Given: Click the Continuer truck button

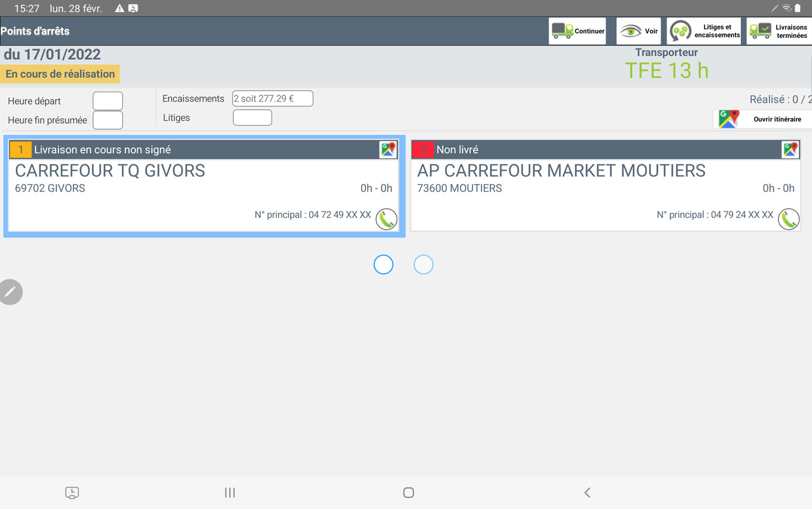Looking at the screenshot, I should pyautogui.click(x=578, y=31).
